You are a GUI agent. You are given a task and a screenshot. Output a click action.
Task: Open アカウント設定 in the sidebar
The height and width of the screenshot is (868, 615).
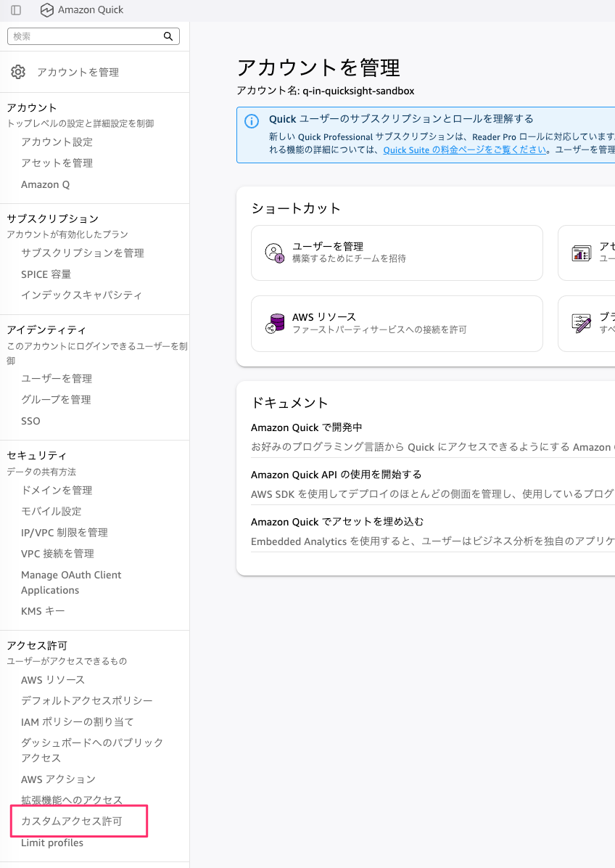[57, 142]
